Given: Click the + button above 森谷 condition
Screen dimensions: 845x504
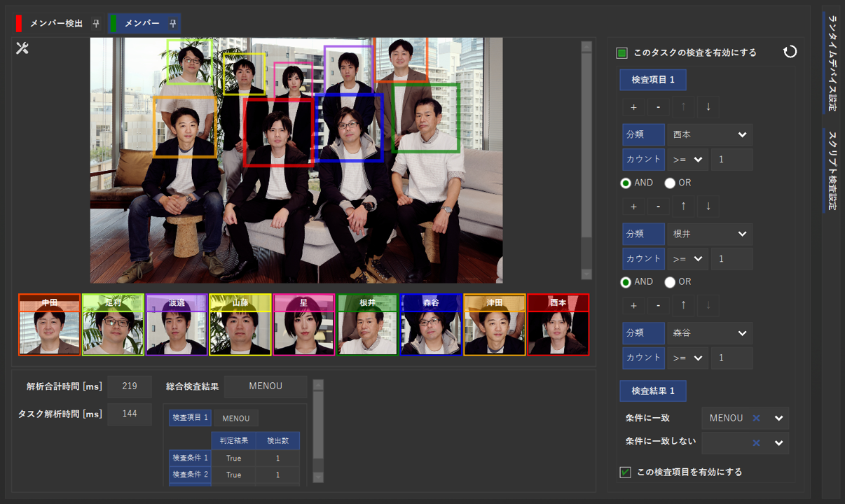Looking at the screenshot, I should point(633,306).
